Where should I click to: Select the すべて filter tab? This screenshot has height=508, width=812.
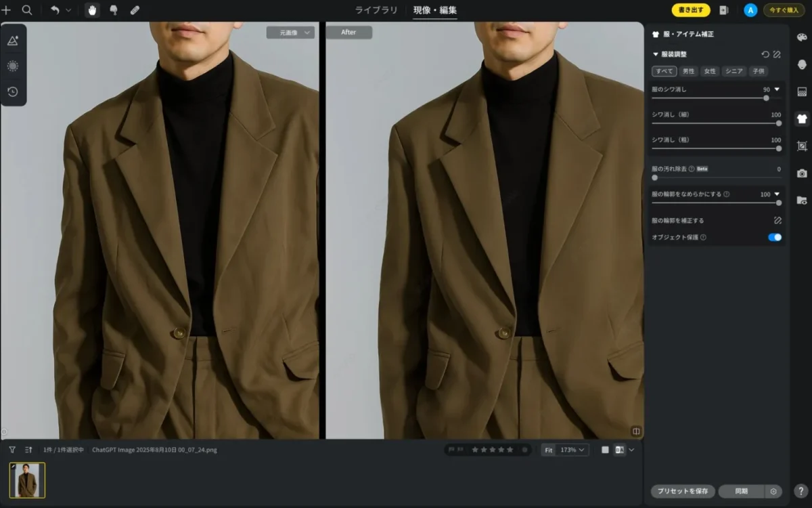(664, 71)
